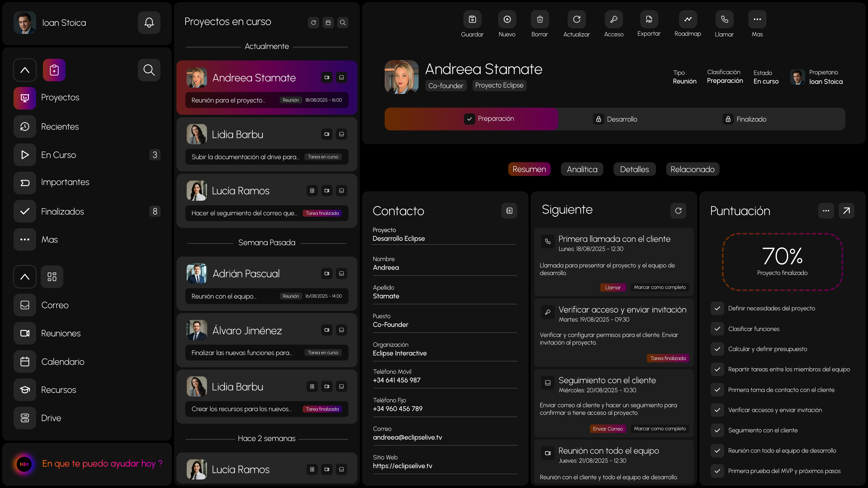This screenshot has height=488, width=868.
Task: Open search in Proyectos en curso panel
Action: 343,22
